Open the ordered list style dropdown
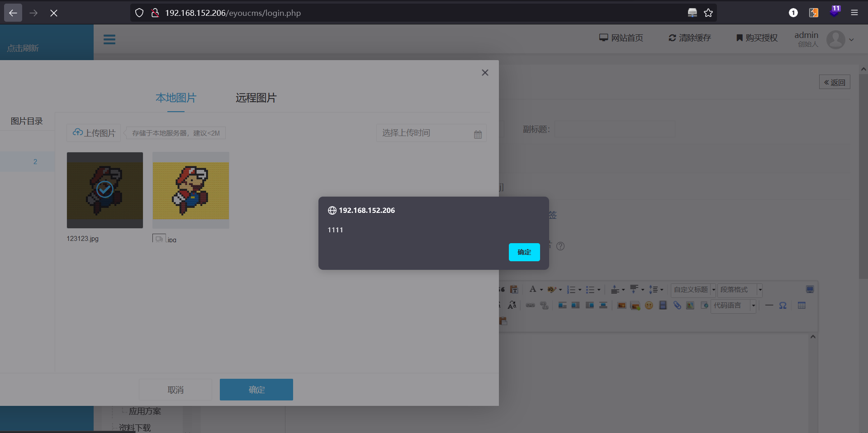Screen dimensions: 868x433 (x=580, y=290)
